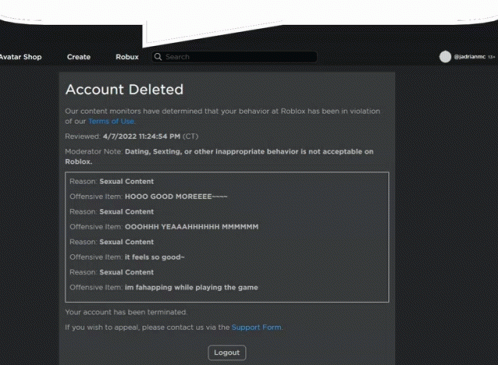Open the Create menu item
Image resolution: width=498 pixels, height=365 pixels.
pyautogui.click(x=79, y=57)
